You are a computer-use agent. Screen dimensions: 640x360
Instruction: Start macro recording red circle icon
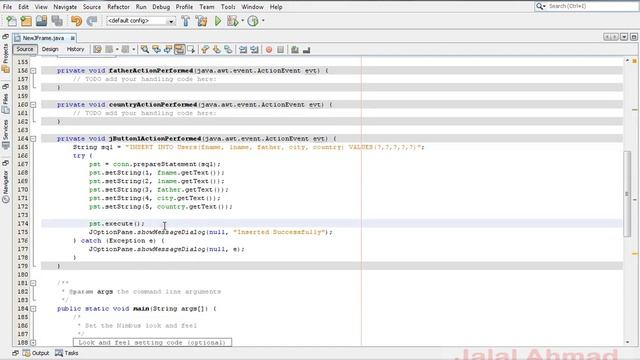click(x=269, y=49)
